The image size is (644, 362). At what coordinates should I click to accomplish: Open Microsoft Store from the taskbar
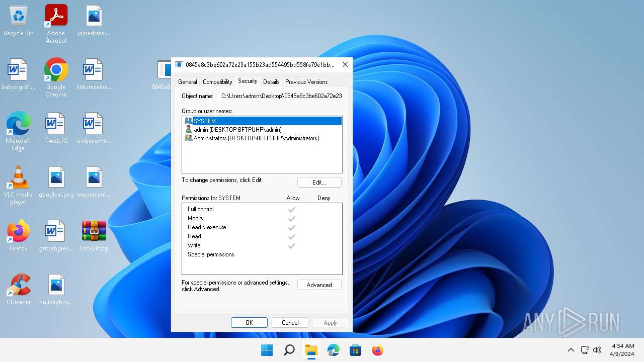click(x=356, y=350)
